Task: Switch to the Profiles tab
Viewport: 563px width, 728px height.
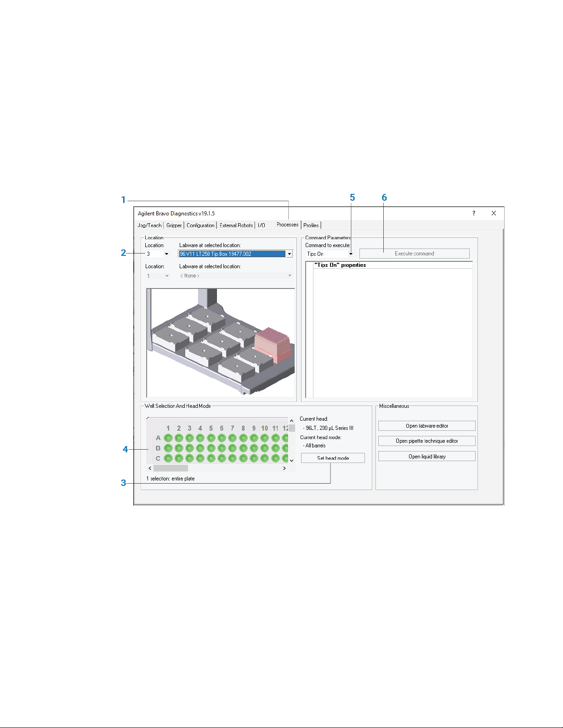Action: (x=311, y=226)
